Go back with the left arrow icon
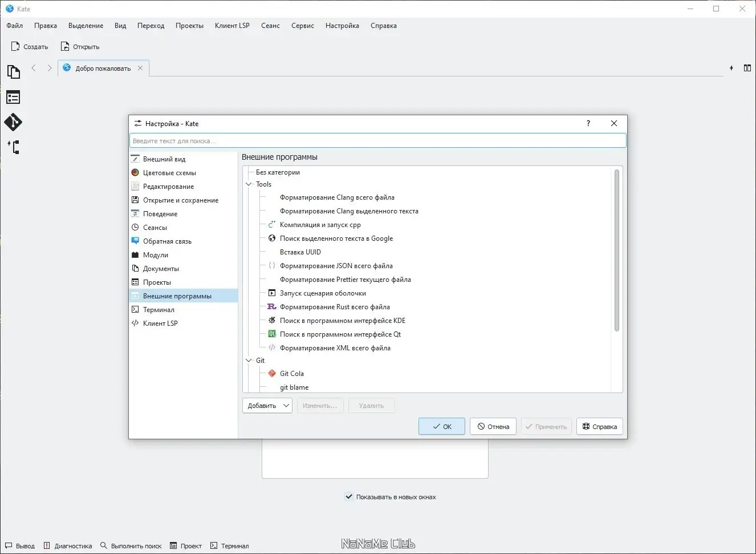Viewport: 756px width, 554px height. (x=34, y=68)
